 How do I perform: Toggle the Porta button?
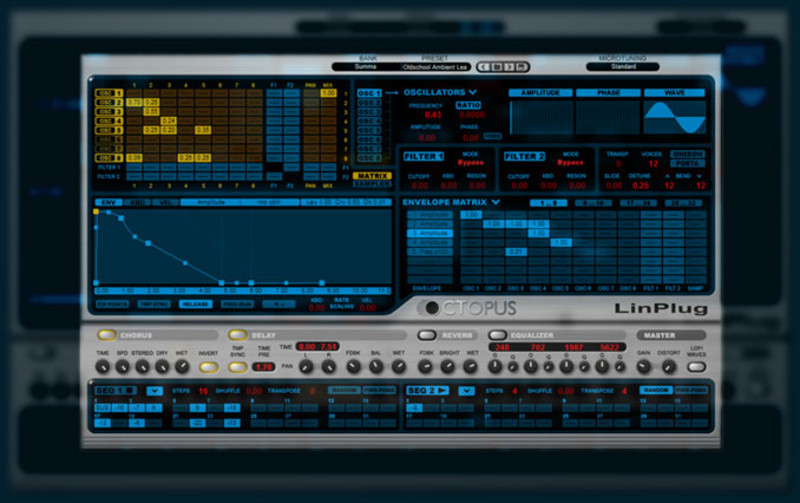(x=687, y=164)
